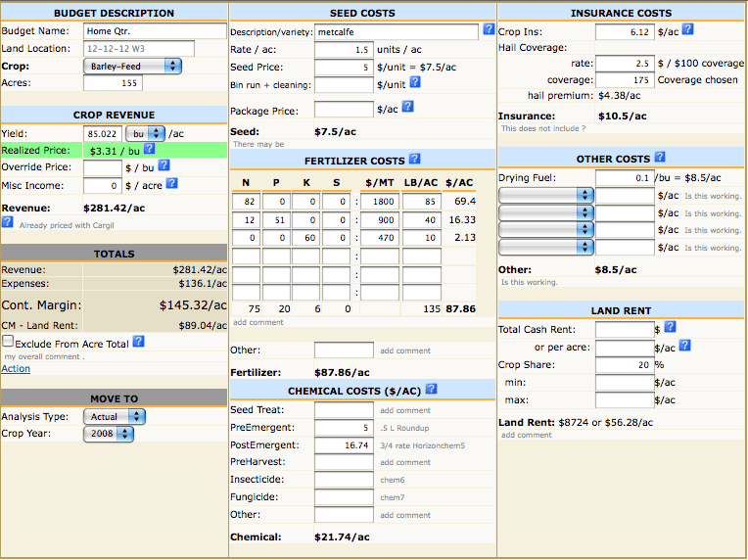This screenshot has width=748, height=560.
Task: Toggle Exclude From Acre Total checkbox
Action: click(x=8, y=341)
